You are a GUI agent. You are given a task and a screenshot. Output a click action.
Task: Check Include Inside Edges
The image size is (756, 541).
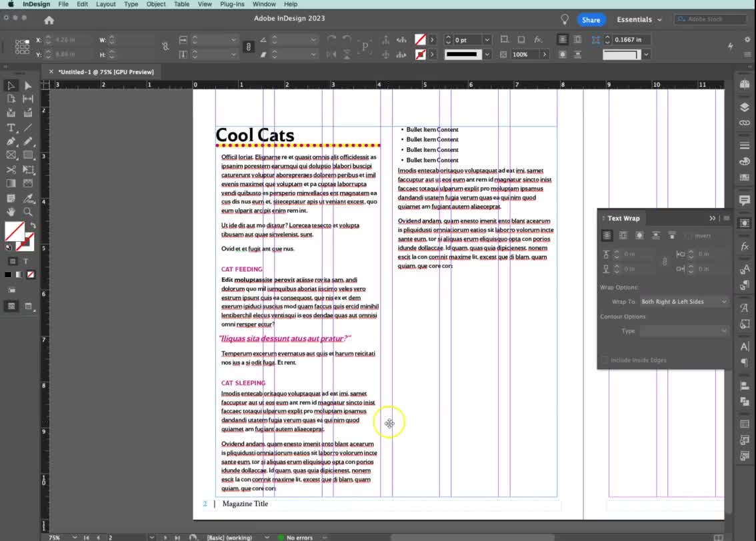pyautogui.click(x=605, y=360)
